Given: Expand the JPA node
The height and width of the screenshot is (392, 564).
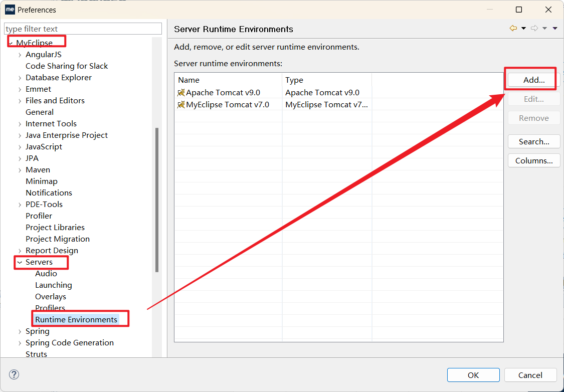Looking at the screenshot, I should (x=20, y=158).
